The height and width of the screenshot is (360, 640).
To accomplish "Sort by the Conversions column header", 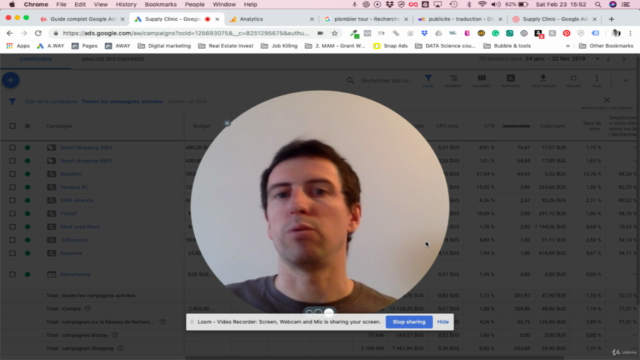I will click(x=516, y=126).
